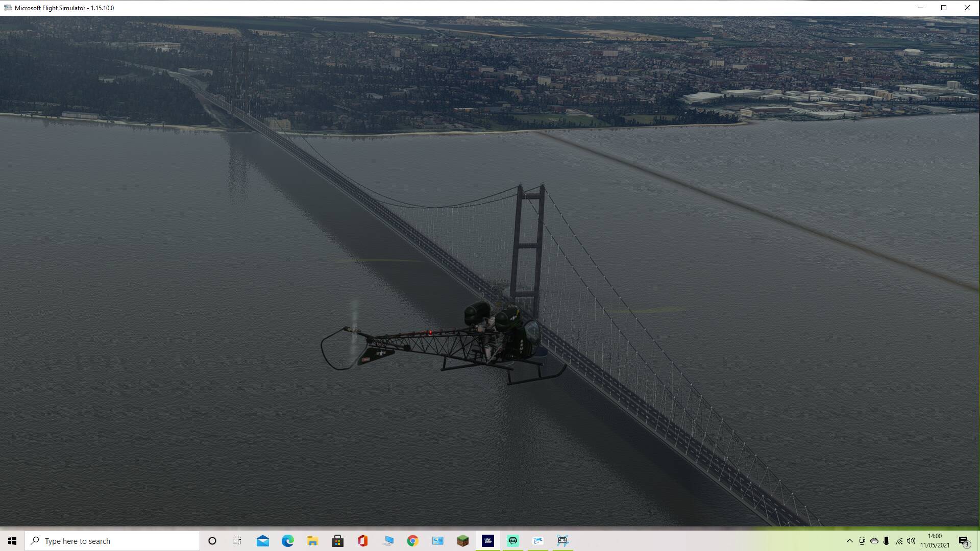Switch to Microsoft Flight Simulator taskbar icon
Image resolution: width=980 pixels, height=551 pixels.
pyautogui.click(x=487, y=541)
